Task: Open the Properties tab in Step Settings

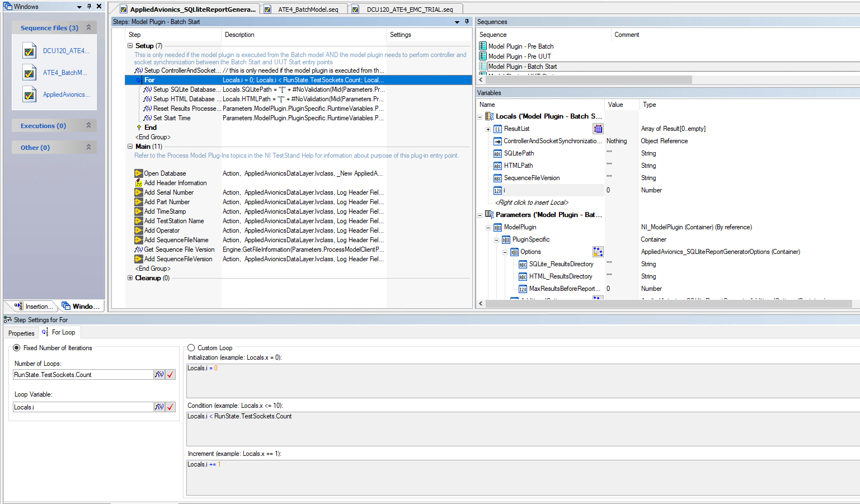Action: [x=21, y=333]
